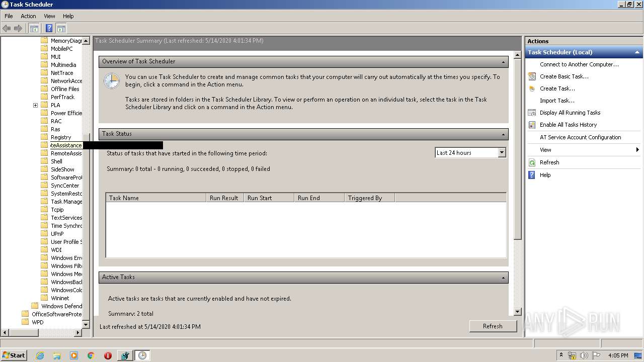The height and width of the screenshot is (362, 644).
Task: Open the media player taskbar icon
Action: coord(74,355)
